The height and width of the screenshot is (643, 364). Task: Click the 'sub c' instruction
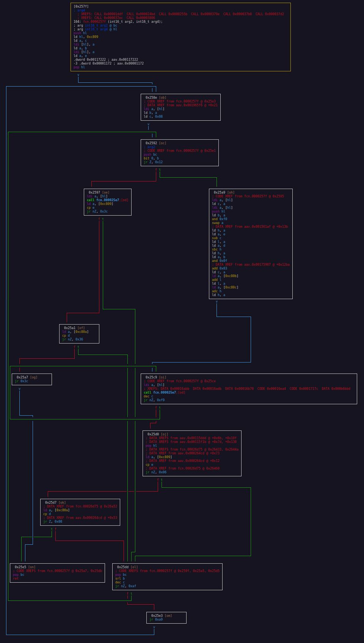click(x=217, y=238)
